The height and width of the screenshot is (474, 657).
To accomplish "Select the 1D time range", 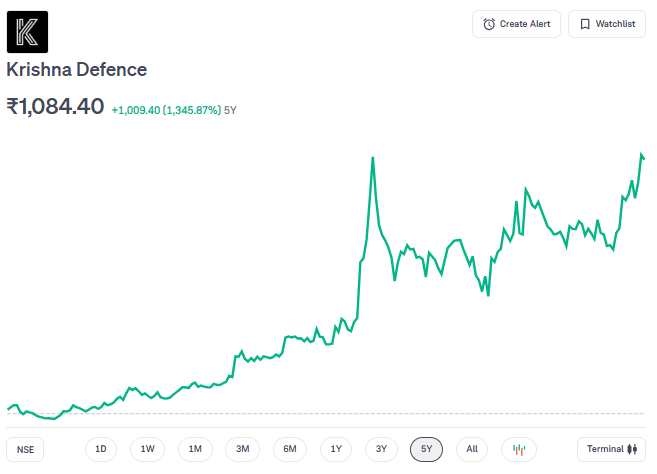I will [101, 449].
